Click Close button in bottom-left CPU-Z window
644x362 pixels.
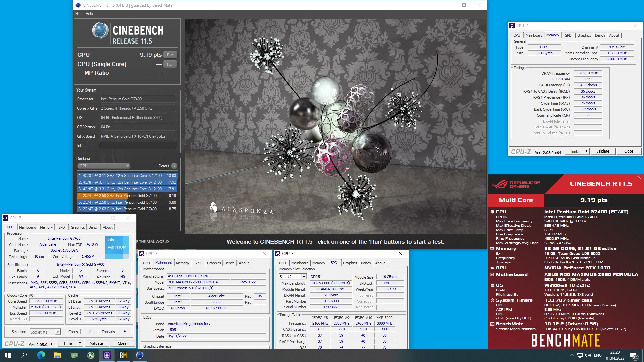(x=122, y=344)
